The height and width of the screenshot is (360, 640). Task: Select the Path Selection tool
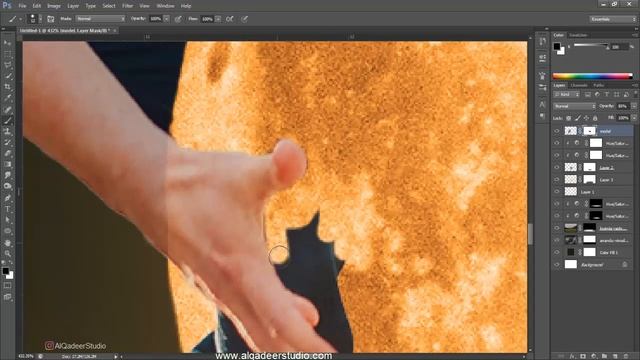(7, 220)
